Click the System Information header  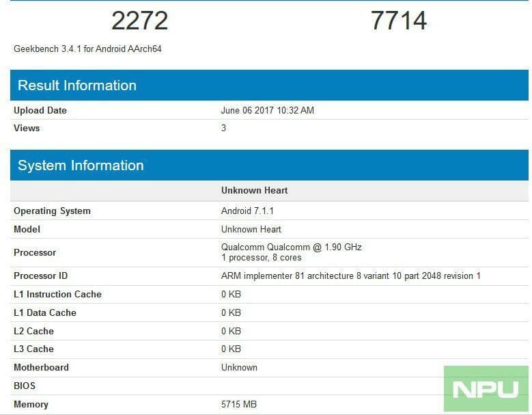tap(269, 165)
